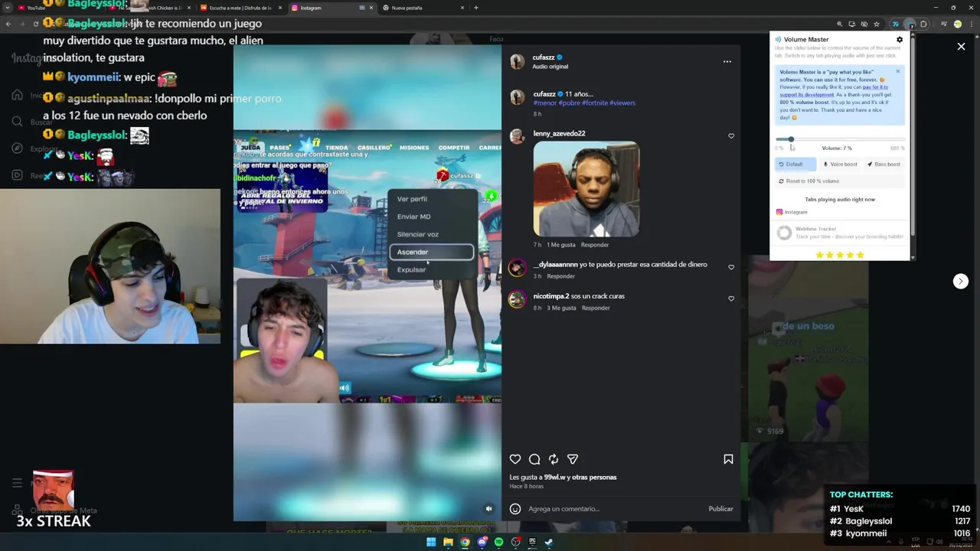The height and width of the screenshot is (551, 980).
Task: Close the Instagram post overlay
Action: tap(961, 47)
